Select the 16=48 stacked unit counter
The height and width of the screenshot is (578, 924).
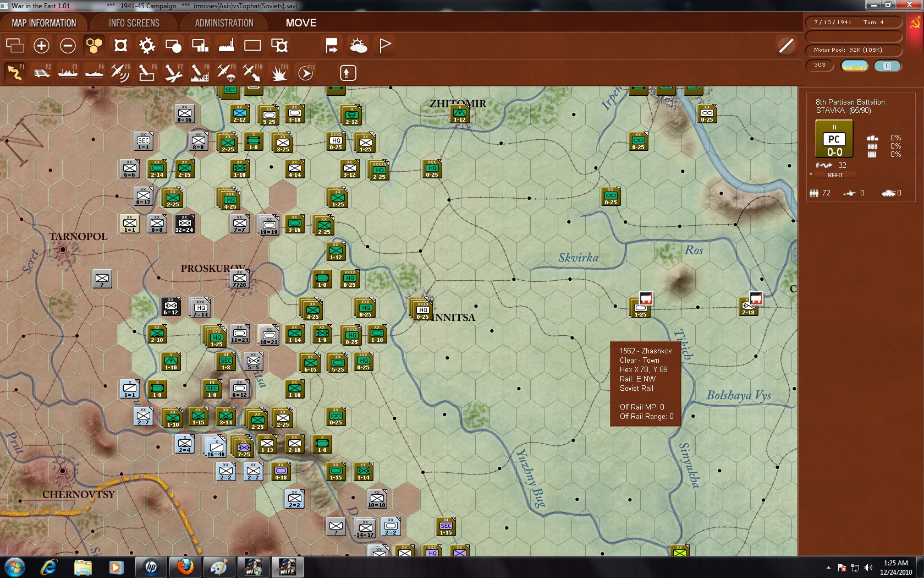(215, 447)
